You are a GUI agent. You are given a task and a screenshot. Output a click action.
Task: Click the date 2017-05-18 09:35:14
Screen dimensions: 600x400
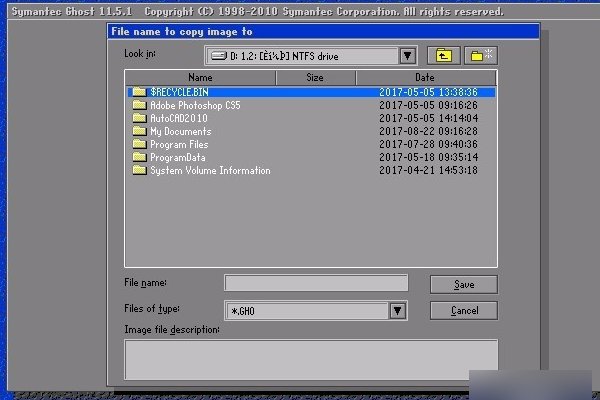pos(428,157)
